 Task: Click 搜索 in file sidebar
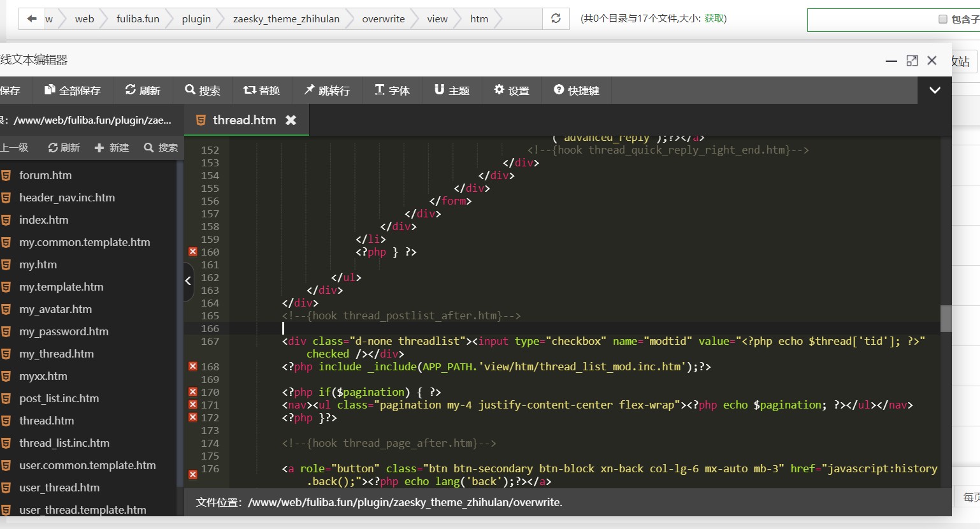pyautogui.click(x=161, y=148)
